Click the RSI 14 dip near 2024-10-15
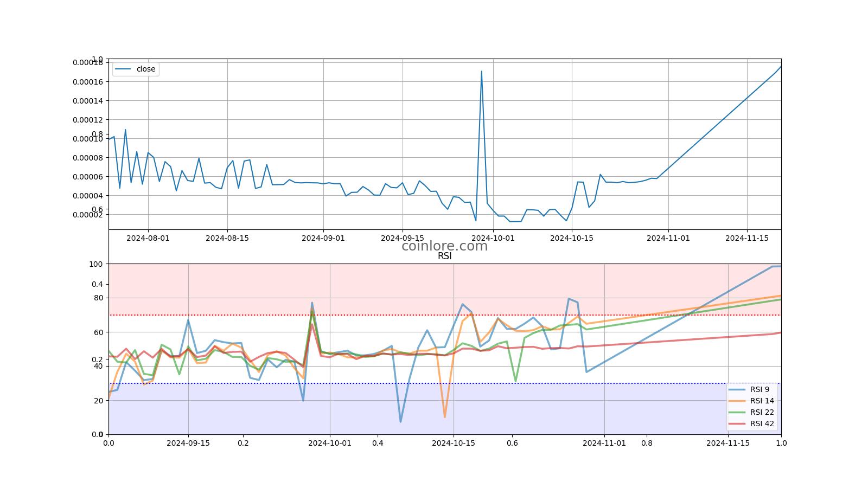 point(445,416)
